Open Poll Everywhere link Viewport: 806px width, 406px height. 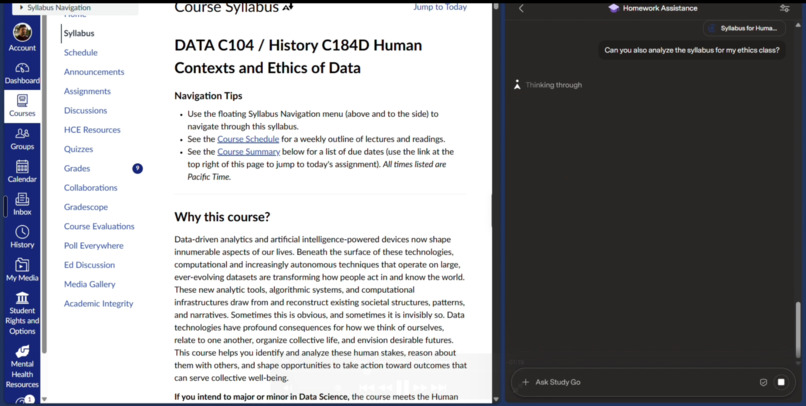[94, 246]
